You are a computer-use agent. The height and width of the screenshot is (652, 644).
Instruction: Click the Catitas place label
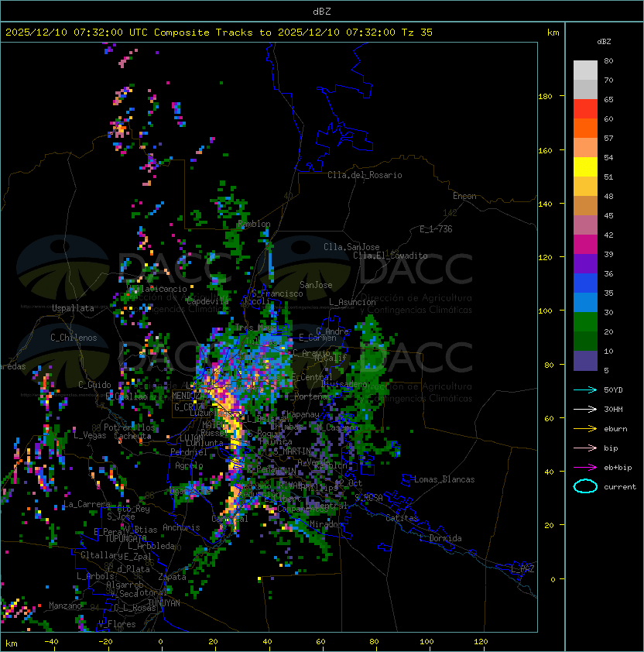[x=402, y=518]
